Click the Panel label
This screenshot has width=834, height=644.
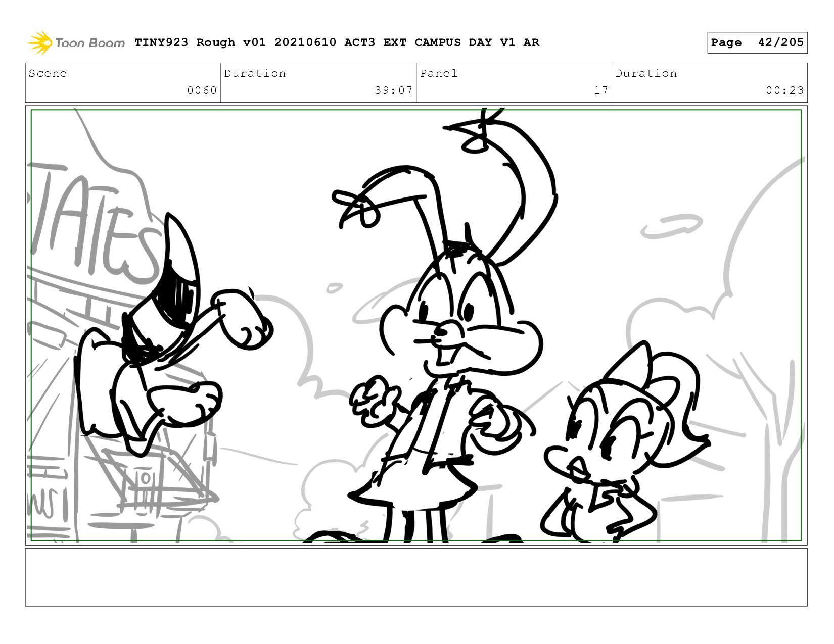click(439, 73)
